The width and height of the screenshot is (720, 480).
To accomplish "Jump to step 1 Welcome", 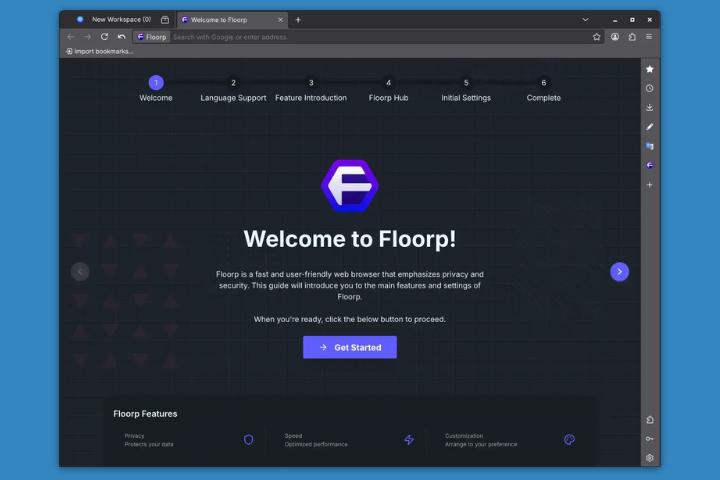I will click(x=156, y=83).
